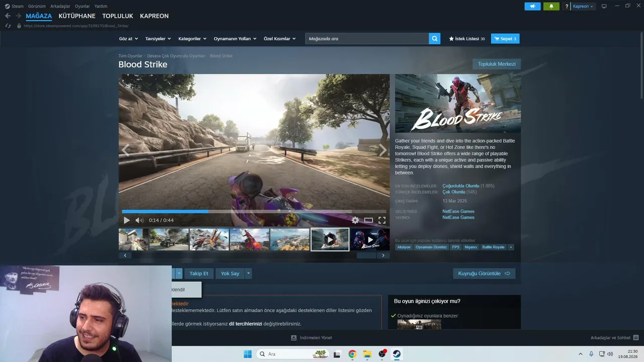Launch Google Chrome from the taskbar
This screenshot has width=644, height=362.
click(352, 354)
